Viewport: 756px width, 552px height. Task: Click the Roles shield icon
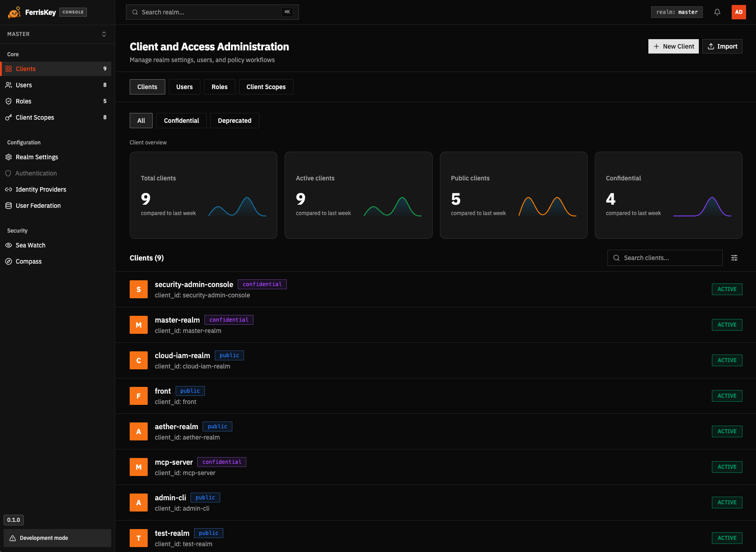click(9, 101)
